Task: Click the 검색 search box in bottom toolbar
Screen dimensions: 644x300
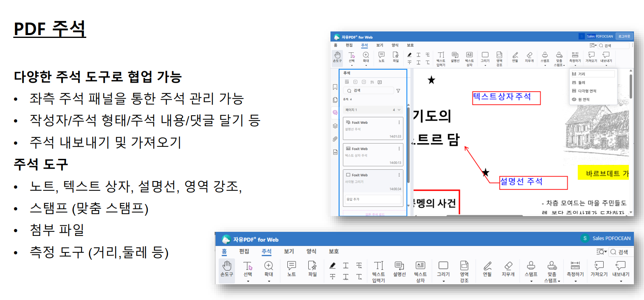Action: coord(621,252)
